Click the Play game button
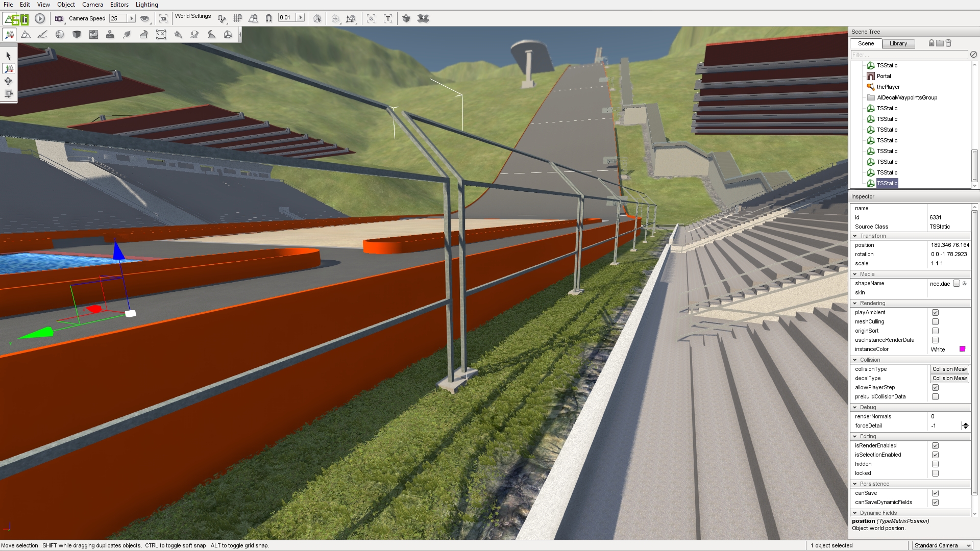980x551 pixels. click(40, 19)
